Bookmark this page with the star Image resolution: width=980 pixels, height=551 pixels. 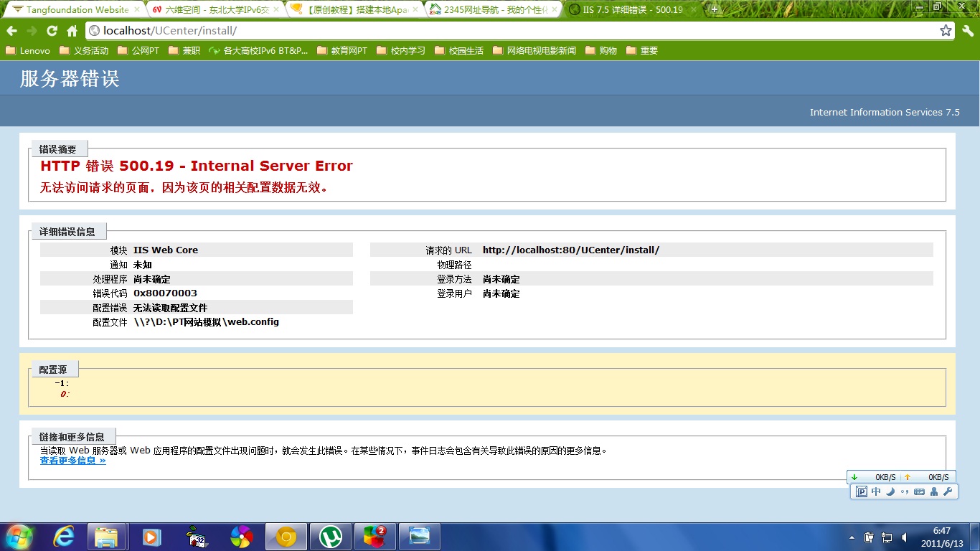pyautogui.click(x=946, y=31)
